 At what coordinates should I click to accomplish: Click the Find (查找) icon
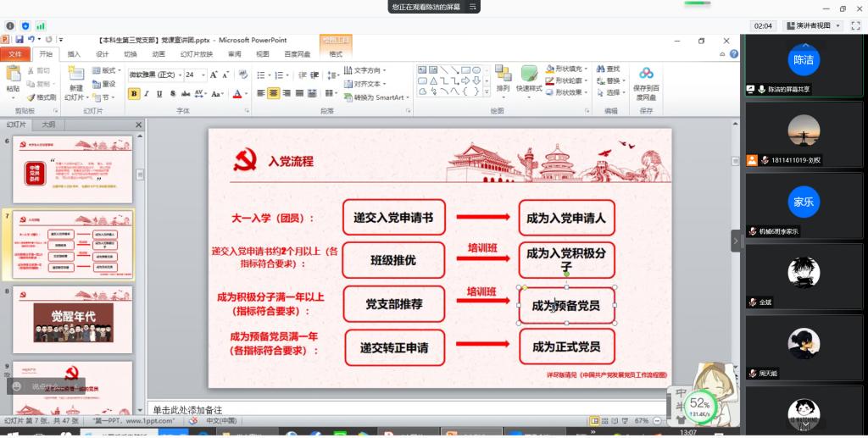[609, 69]
